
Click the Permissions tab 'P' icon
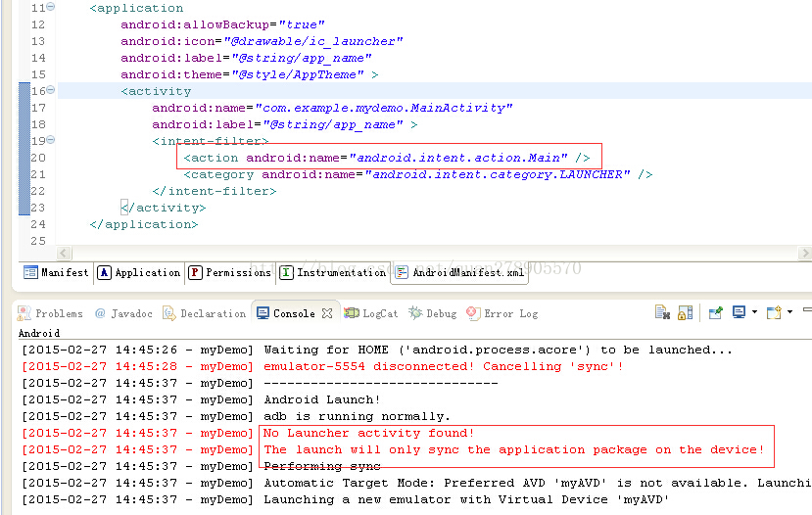pos(195,272)
